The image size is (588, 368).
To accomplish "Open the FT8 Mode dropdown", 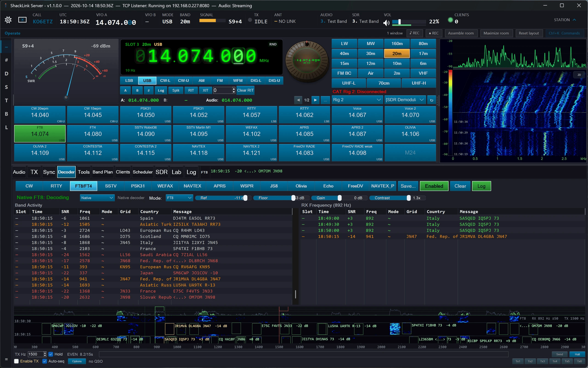I will pos(179,198).
